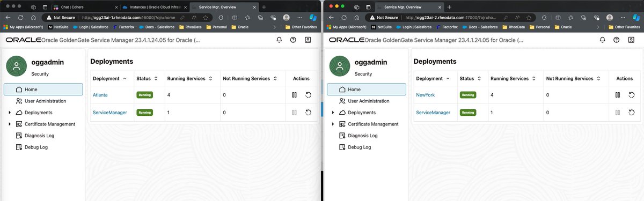The height and width of the screenshot is (201, 644).
Task: Show more bookmarks chevron in left browser
Action: [275, 27]
